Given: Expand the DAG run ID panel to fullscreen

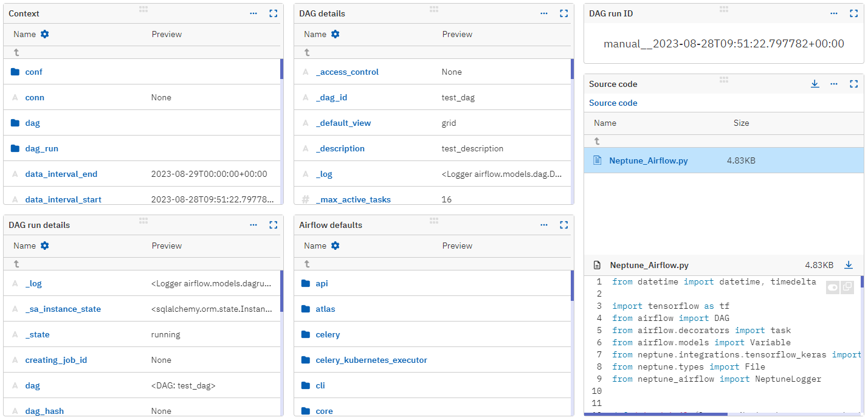Looking at the screenshot, I should (853, 13).
